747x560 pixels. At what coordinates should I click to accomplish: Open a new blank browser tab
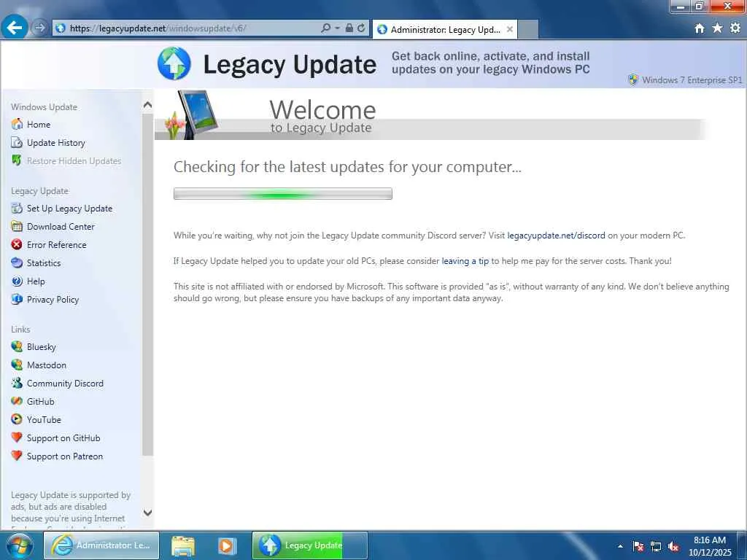click(x=528, y=29)
